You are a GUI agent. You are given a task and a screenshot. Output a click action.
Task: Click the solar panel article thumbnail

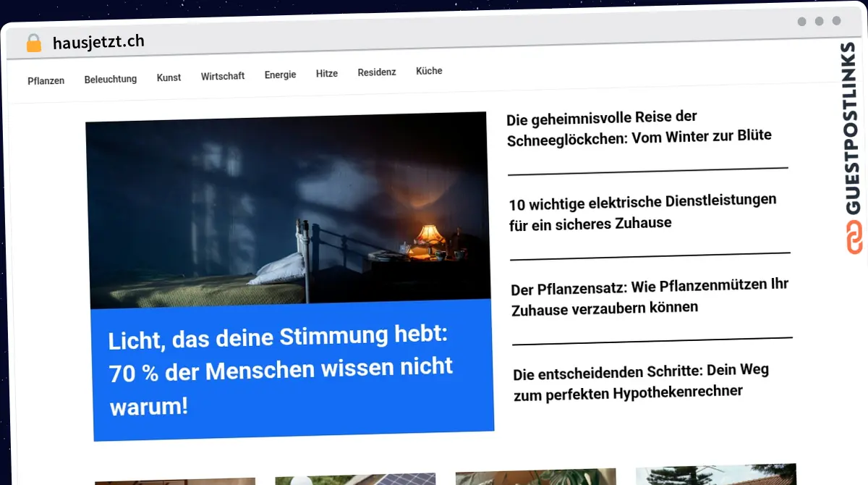355,480
